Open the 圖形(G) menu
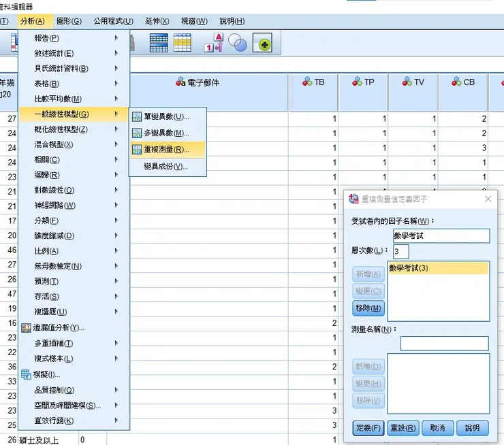The image size is (504, 445). tap(69, 21)
